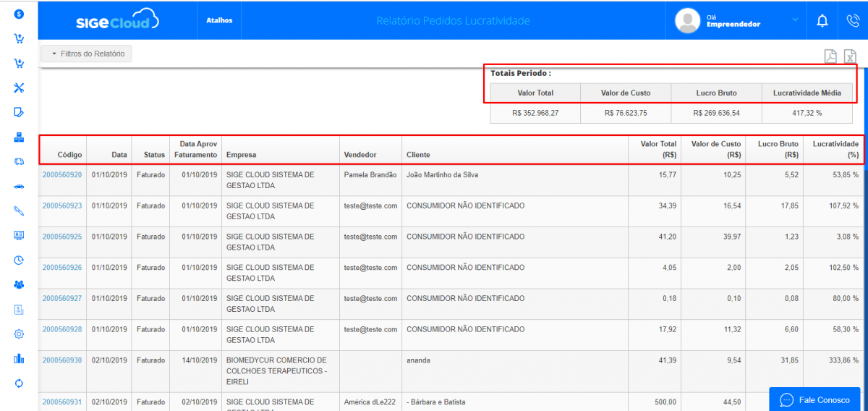Open the notifications bell icon
868x411 pixels.
tap(822, 20)
